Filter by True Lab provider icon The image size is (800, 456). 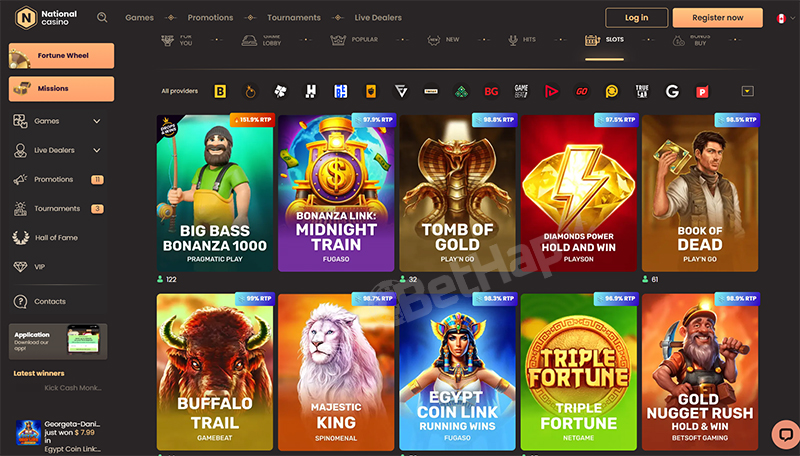click(x=642, y=91)
